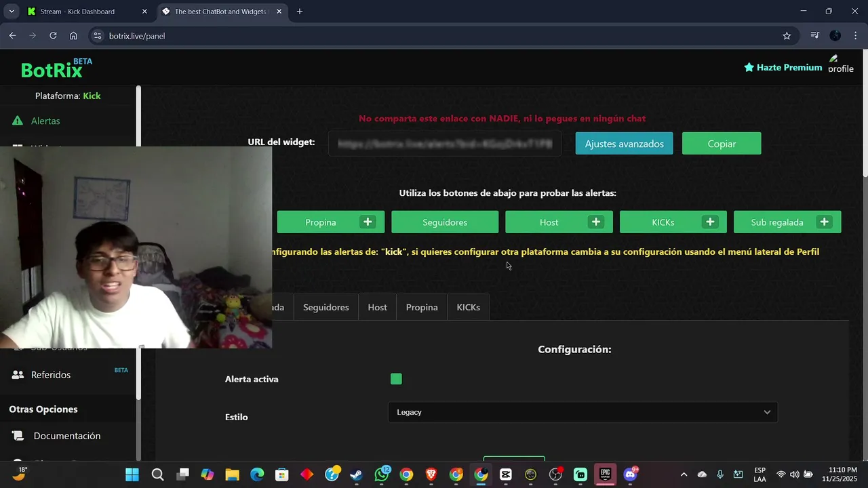
Task: View site information for botrix.live
Action: pos(97,36)
